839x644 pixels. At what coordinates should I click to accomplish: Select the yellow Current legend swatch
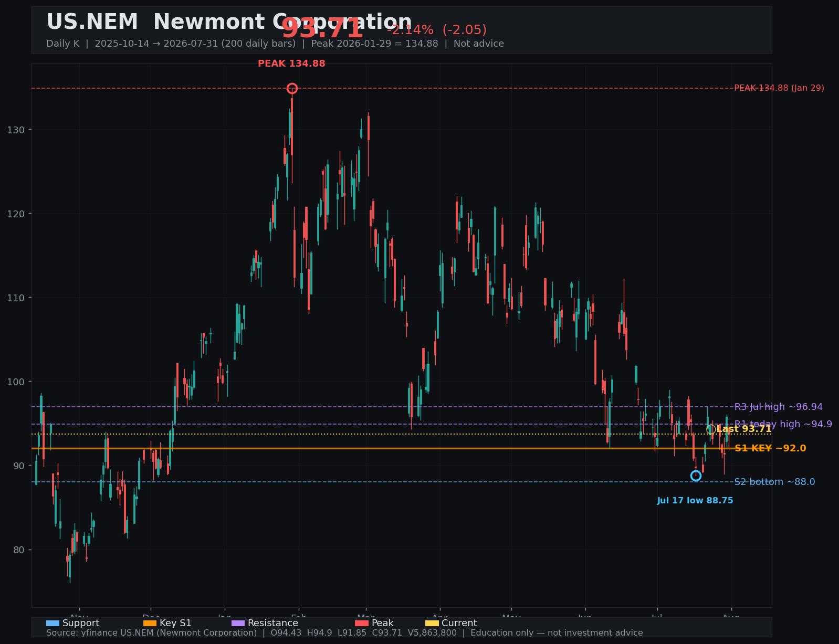[432, 623]
